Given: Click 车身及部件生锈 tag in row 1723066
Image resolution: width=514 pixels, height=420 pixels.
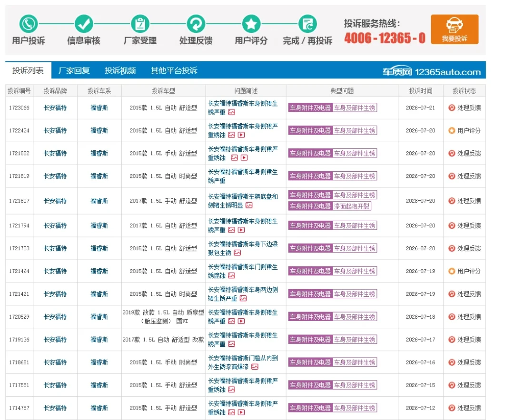Looking at the screenshot, I should pos(355,107).
